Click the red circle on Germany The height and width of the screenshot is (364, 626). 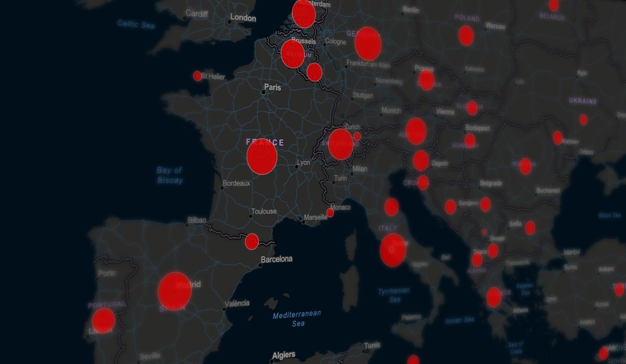click(368, 44)
